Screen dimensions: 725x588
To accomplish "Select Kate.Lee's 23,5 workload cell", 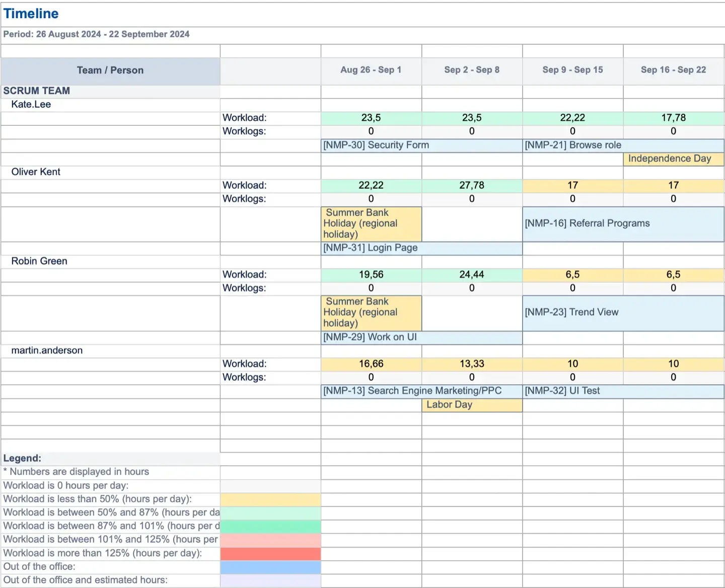I will pyautogui.click(x=371, y=118).
